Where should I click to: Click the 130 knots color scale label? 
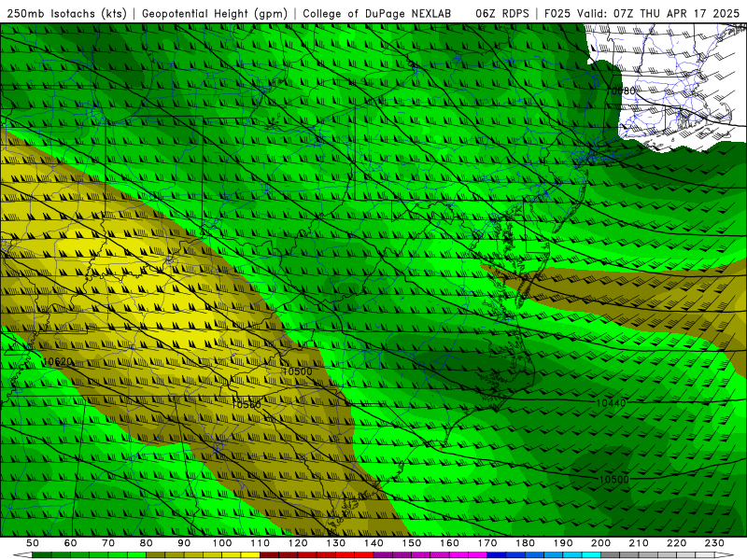pyautogui.click(x=336, y=543)
